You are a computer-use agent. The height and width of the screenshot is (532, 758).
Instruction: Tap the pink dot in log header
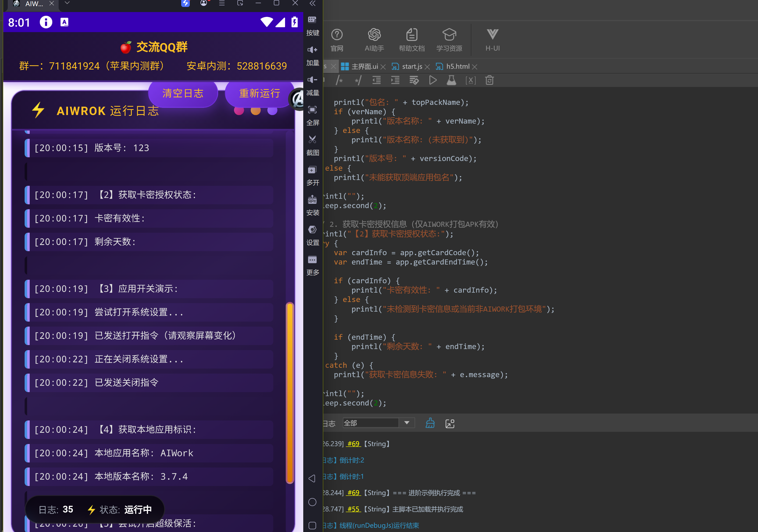[239, 111]
